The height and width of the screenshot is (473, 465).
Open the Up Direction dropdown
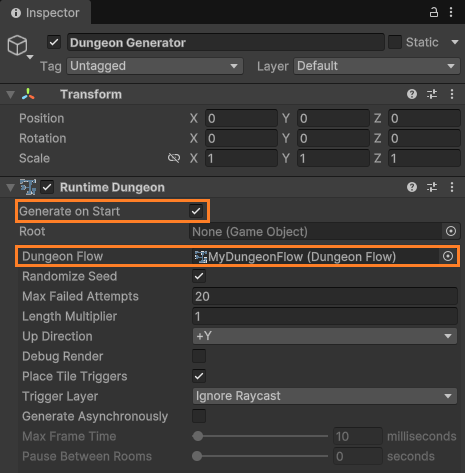pos(325,336)
